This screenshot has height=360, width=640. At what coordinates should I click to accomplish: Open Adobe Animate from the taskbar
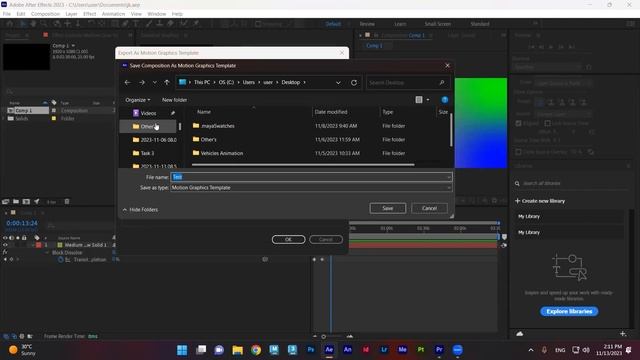[x=347, y=350]
